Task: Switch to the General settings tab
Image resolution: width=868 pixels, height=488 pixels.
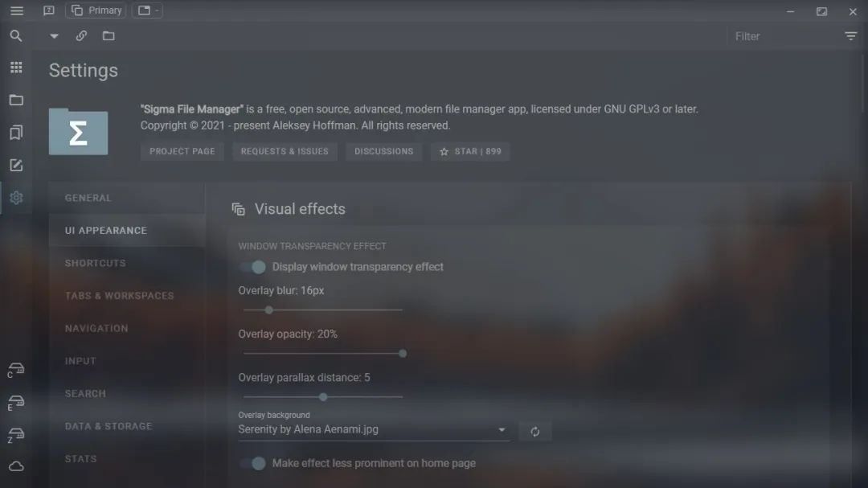Action: [127, 198]
